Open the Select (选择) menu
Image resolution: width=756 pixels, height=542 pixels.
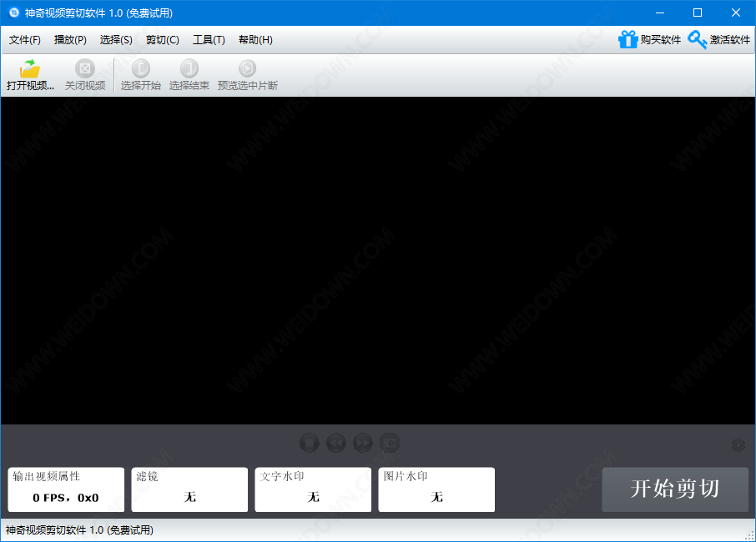click(116, 40)
